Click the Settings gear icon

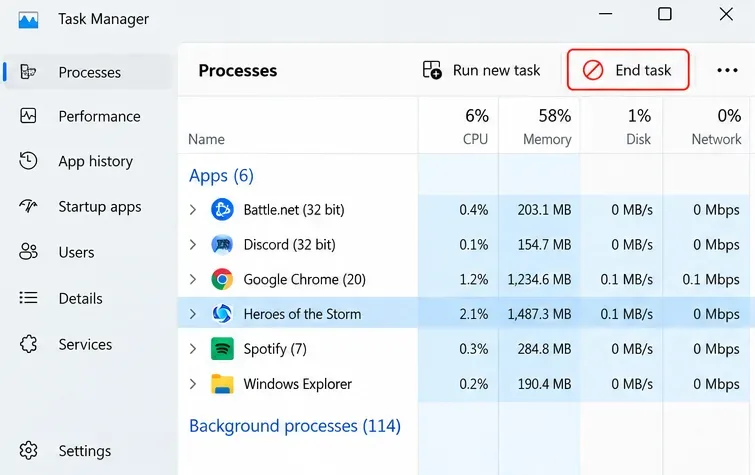(28, 450)
